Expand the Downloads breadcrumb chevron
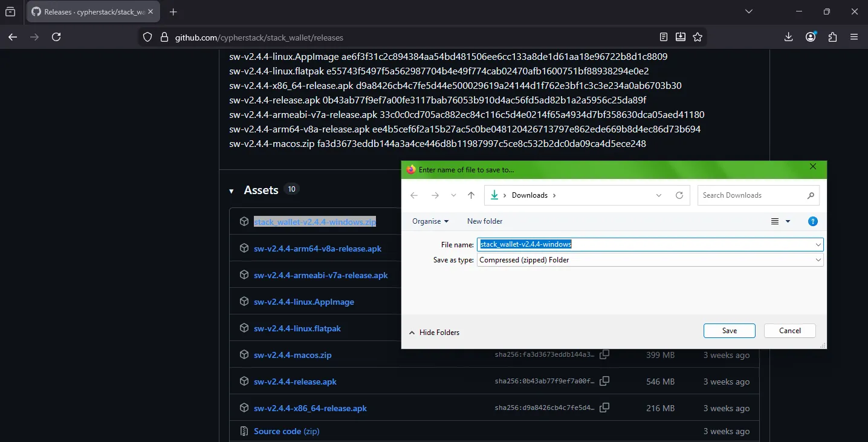Viewport: 868px width, 442px height. pos(554,195)
